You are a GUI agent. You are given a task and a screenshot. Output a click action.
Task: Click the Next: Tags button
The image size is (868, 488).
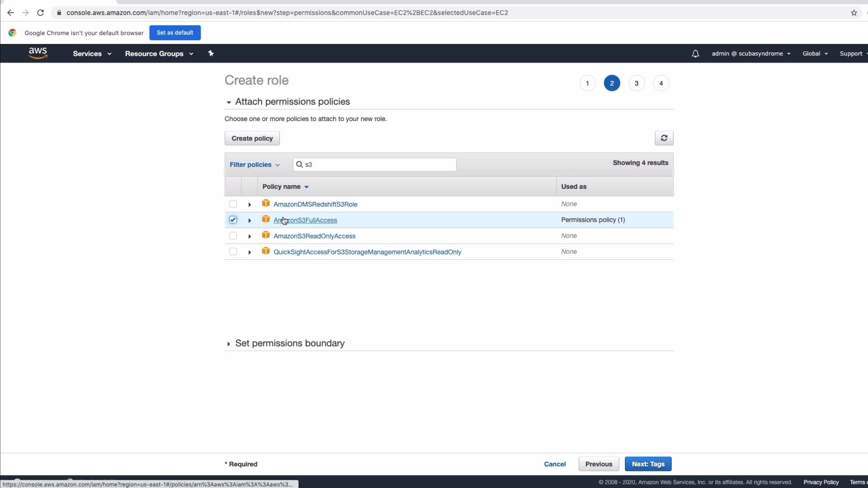[x=648, y=464]
